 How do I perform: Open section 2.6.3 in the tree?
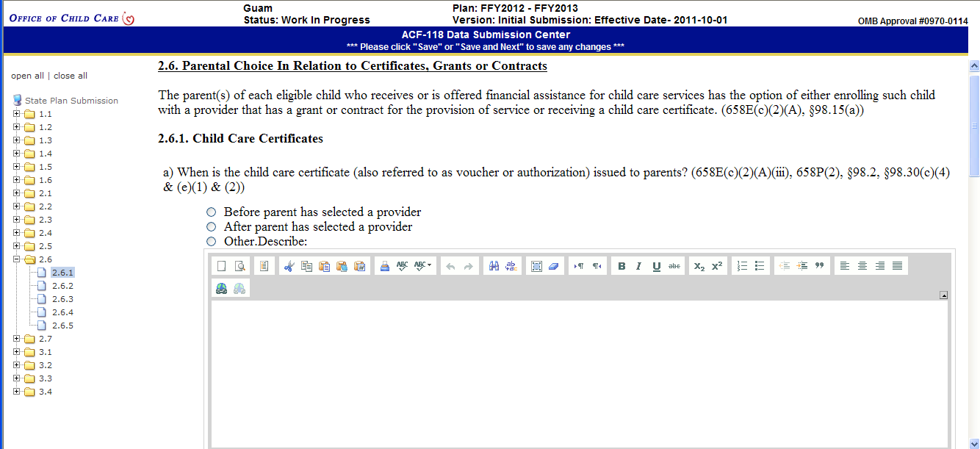63,299
